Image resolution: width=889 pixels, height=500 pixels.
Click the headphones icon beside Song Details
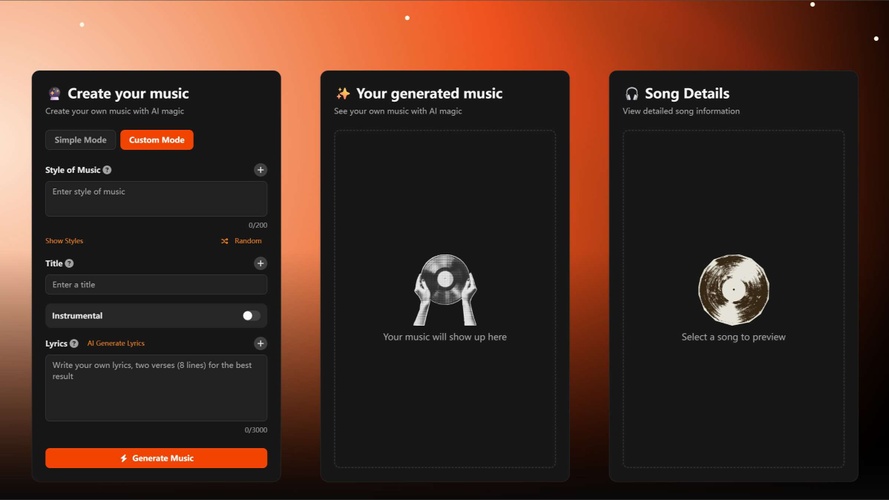point(632,94)
